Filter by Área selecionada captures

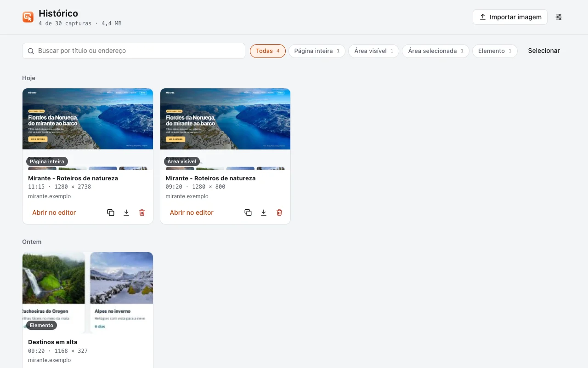click(435, 51)
